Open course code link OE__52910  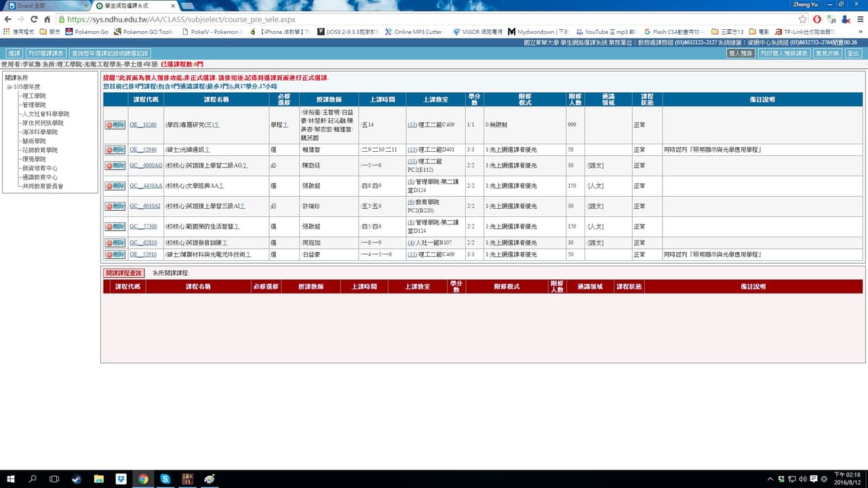(143, 254)
